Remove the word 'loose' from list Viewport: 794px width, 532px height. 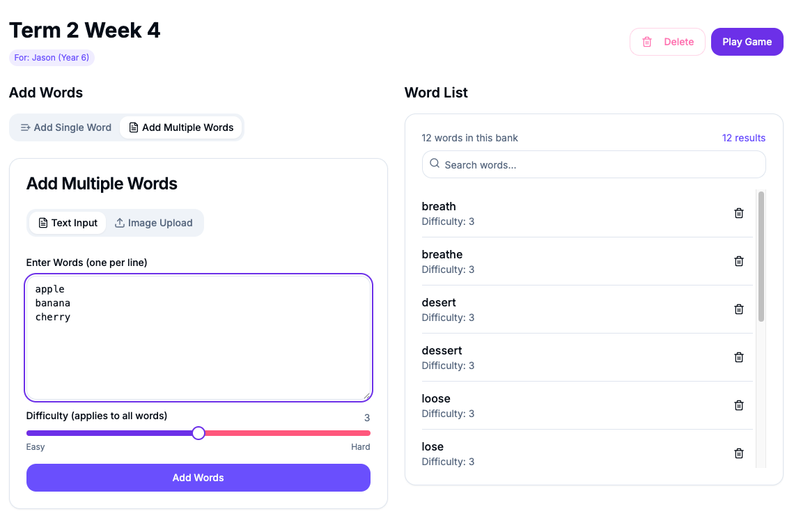pyautogui.click(x=739, y=405)
